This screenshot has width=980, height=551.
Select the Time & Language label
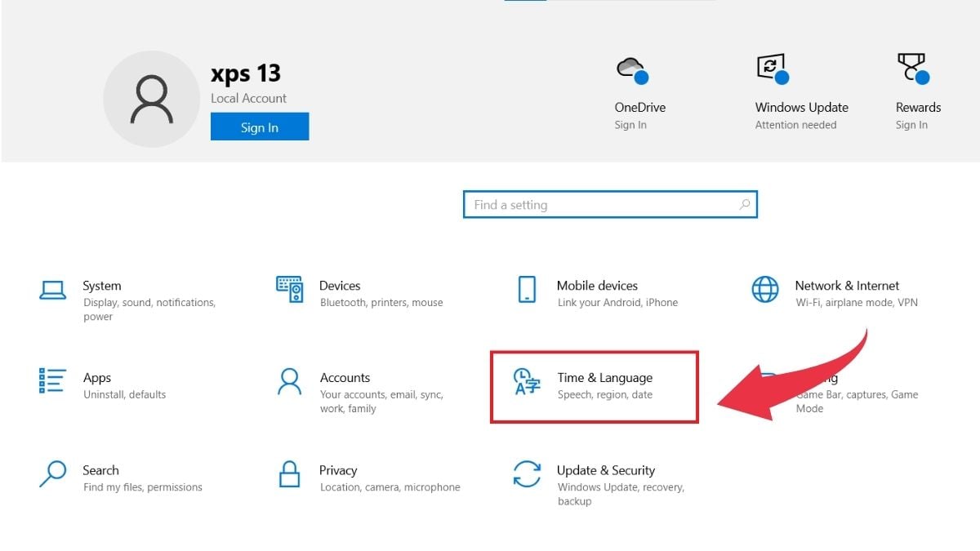point(605,378)
